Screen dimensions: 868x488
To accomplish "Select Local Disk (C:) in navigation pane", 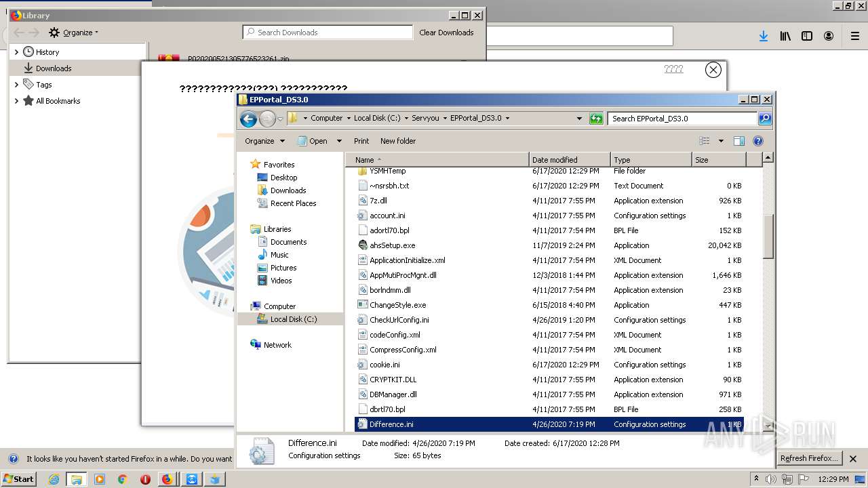I will [x=293, y=319].
